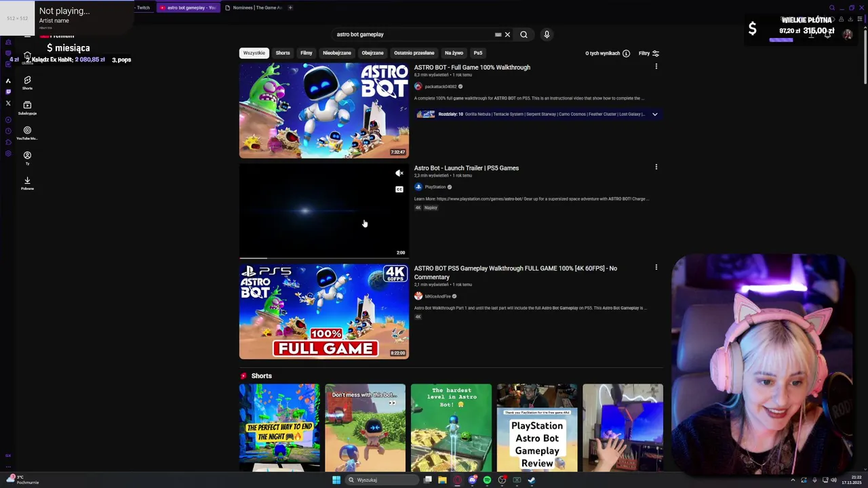Click the Twitch icon in browser sidebar
The width and height of the screenshot is (868, 488).
tap(8, 91)
